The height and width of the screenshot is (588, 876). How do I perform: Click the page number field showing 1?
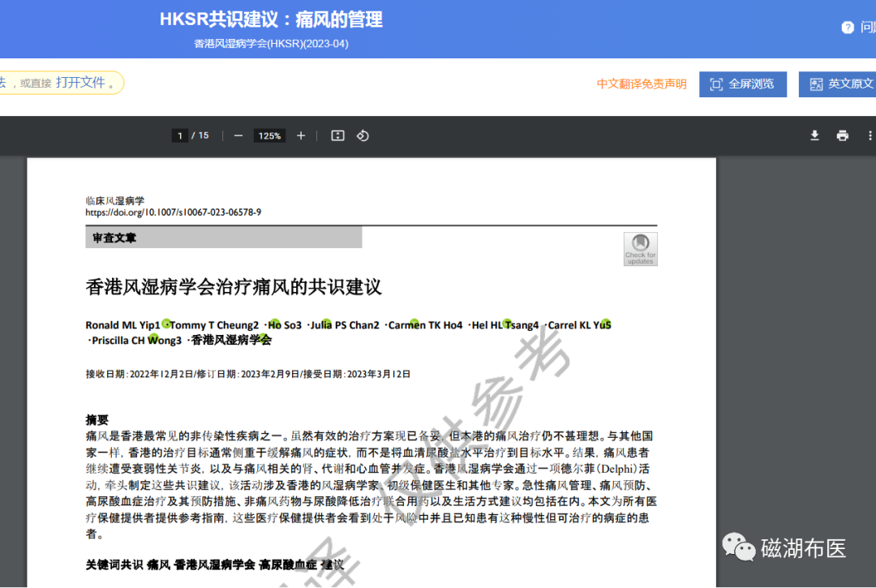pyautogui.click(x=180, y=135)
